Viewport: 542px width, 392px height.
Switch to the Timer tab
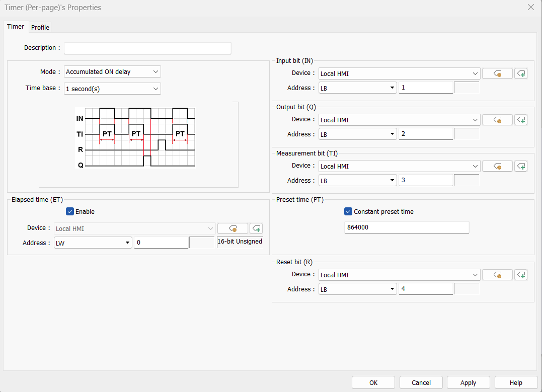point(16,27)
